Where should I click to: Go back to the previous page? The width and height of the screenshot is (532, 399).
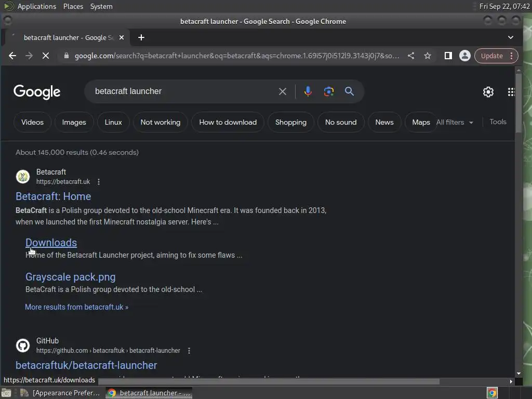(x=12, y=56)
